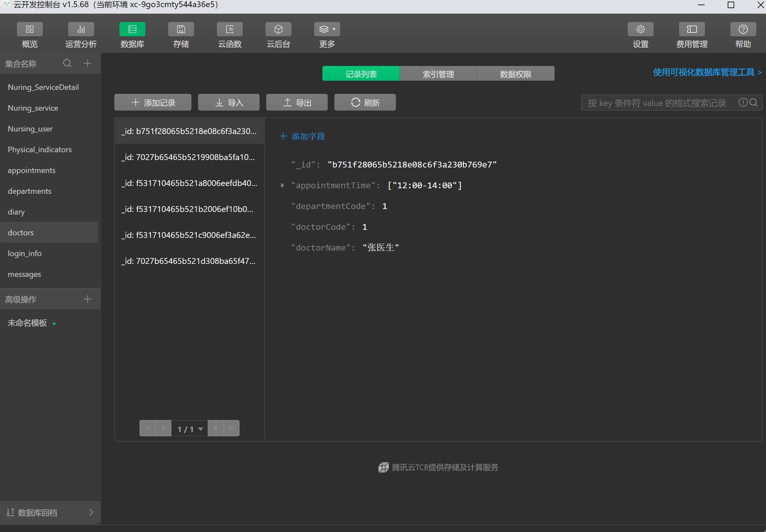
Task: Switch to the 索引管理 tab
Action: click(438, 74)
